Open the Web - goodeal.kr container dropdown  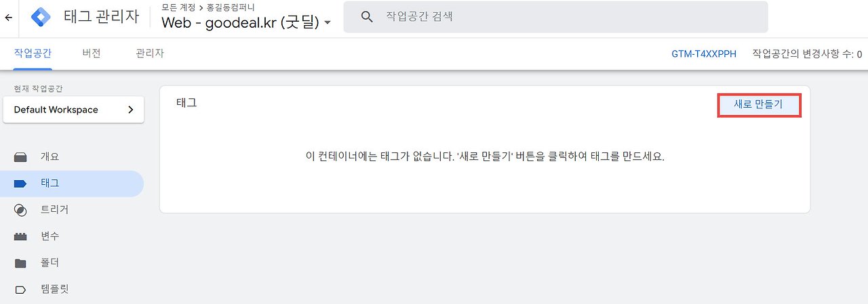pos(247,22)
